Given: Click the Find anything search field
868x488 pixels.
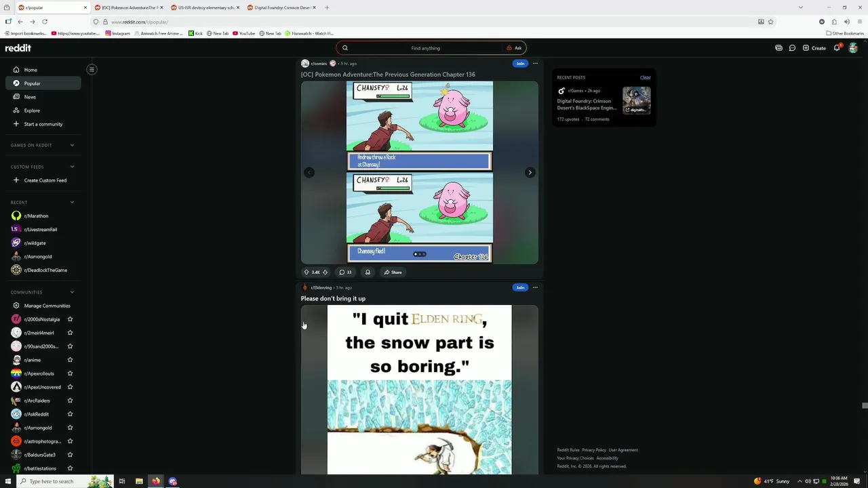Looking at the screenshot, I should 425,48.
